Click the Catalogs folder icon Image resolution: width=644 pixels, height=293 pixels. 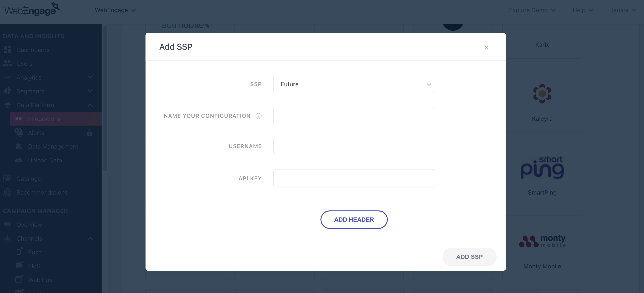click(8, 178)
